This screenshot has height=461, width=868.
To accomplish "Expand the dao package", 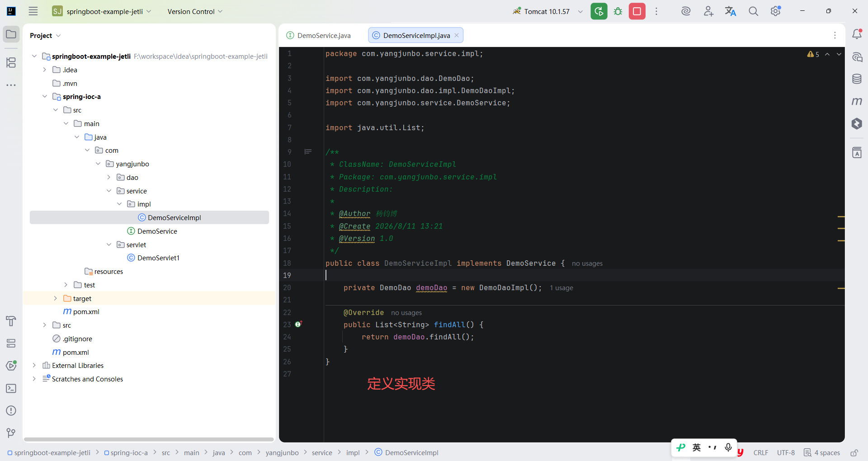I will pos(108,177).
